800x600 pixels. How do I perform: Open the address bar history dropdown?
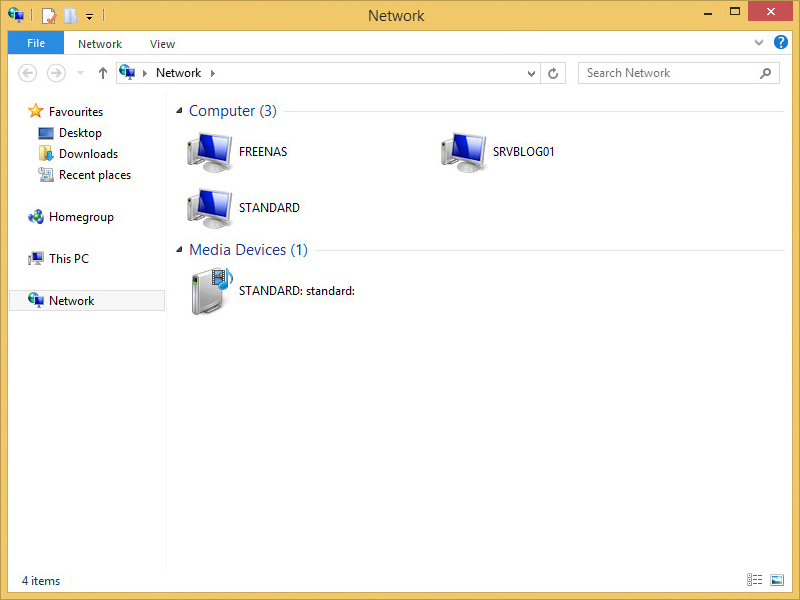pyautogui.click(x=532, y=73)
